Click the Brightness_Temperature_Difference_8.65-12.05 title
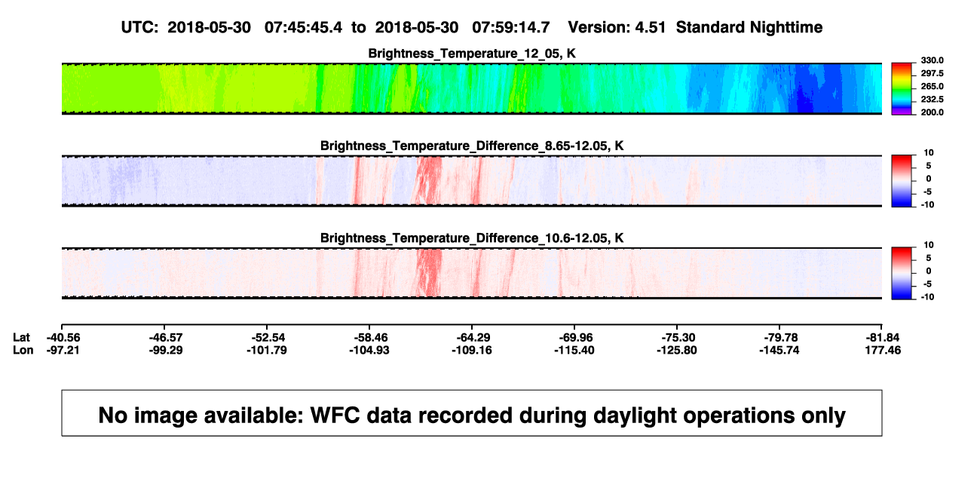 472,146
